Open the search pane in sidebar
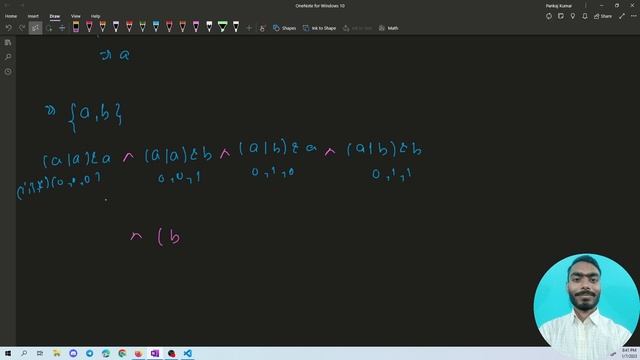 pos(8,57)
